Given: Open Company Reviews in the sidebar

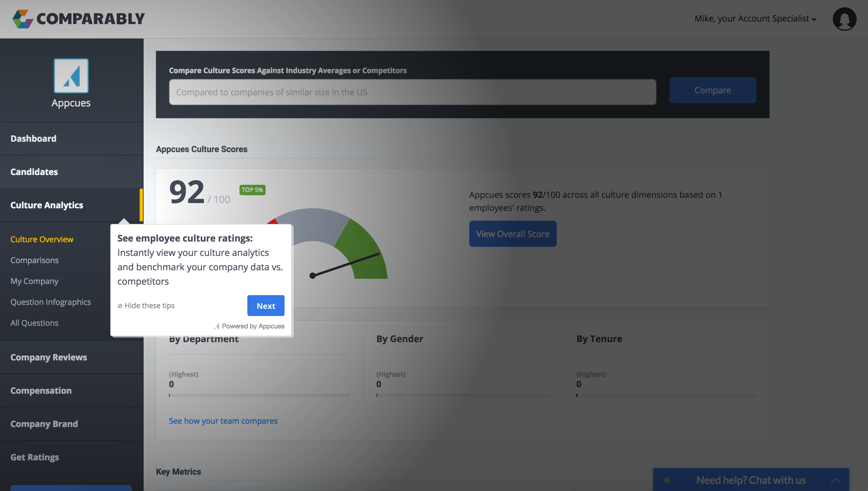Looking at the screenshot, I should point(72,357).
